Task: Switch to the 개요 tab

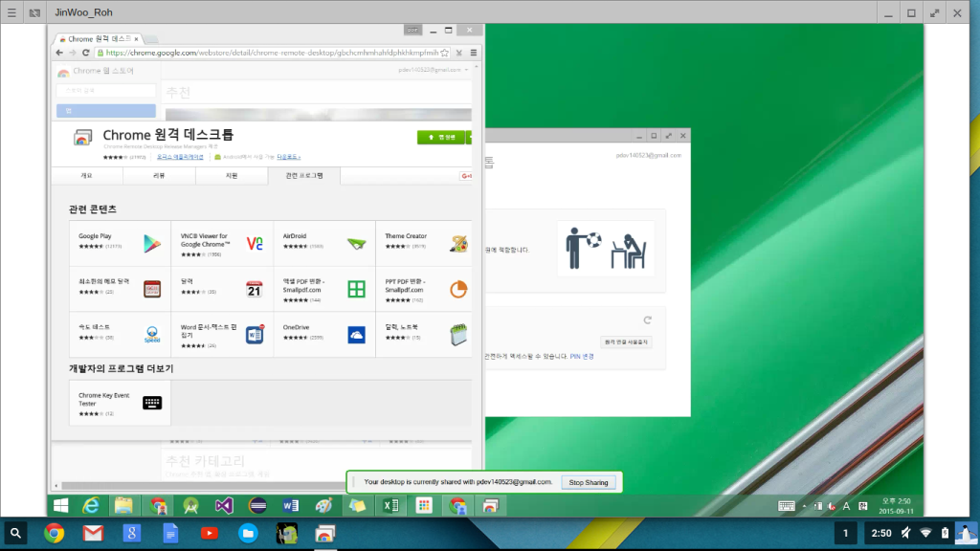Action: tap(86, 176)
